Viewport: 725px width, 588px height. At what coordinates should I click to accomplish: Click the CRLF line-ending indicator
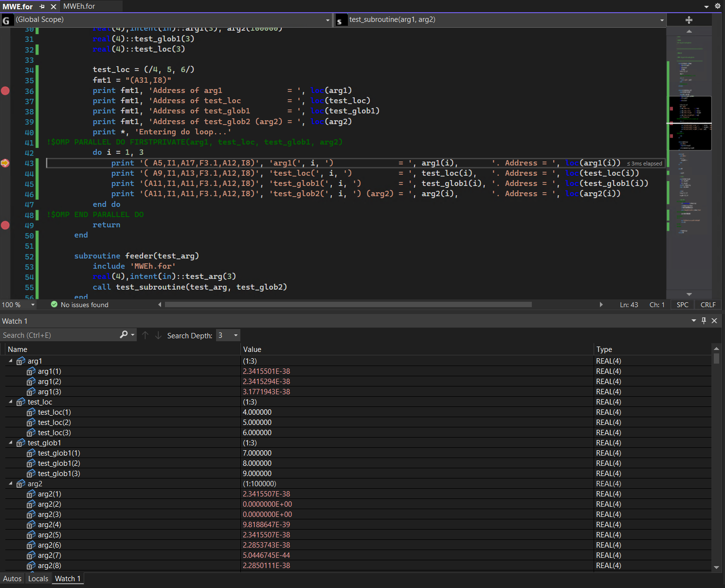point(707,304)
